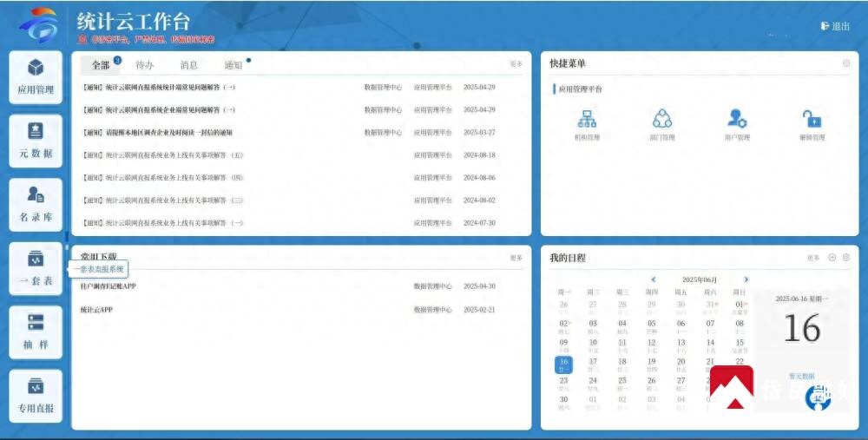Screen dimensions: 868x440
Task: Switch to the 消息 tab
Action: tap(188, 65)
